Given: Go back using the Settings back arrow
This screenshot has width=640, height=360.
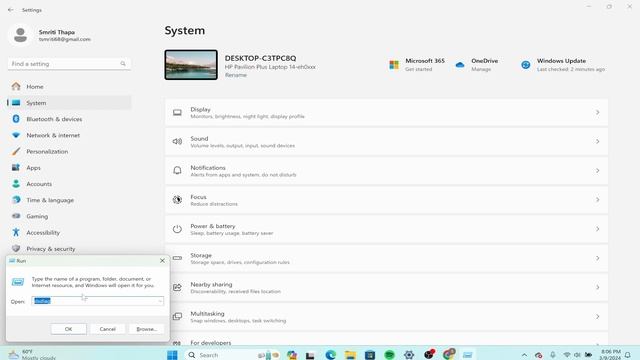Looking at the screenshot, I should pyautogui.click(x=11, y=10).
